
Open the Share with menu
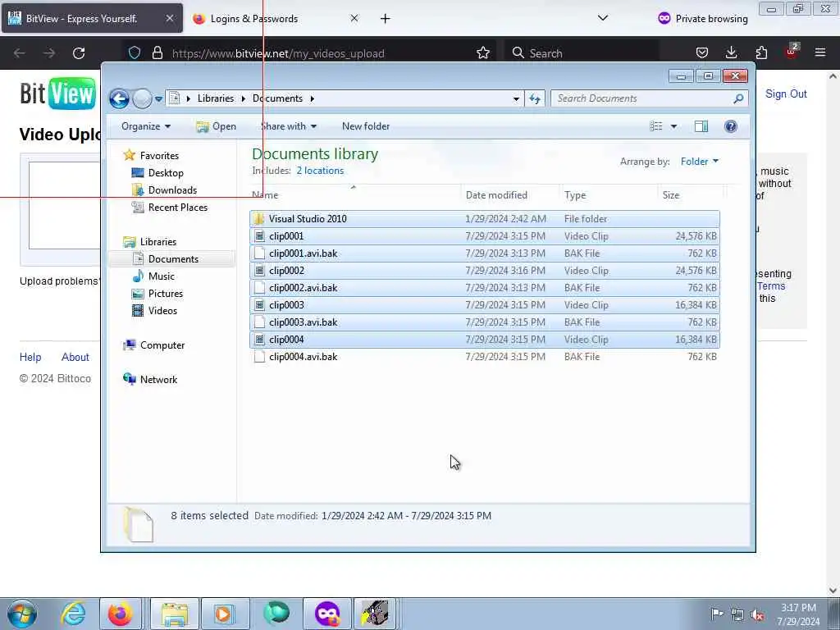(289, 126)
